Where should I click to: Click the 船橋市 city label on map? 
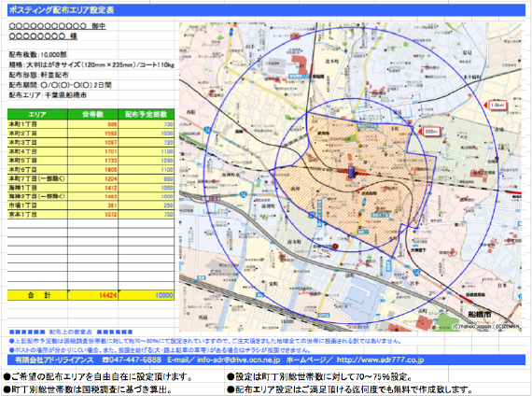click(x=480, y=315)
